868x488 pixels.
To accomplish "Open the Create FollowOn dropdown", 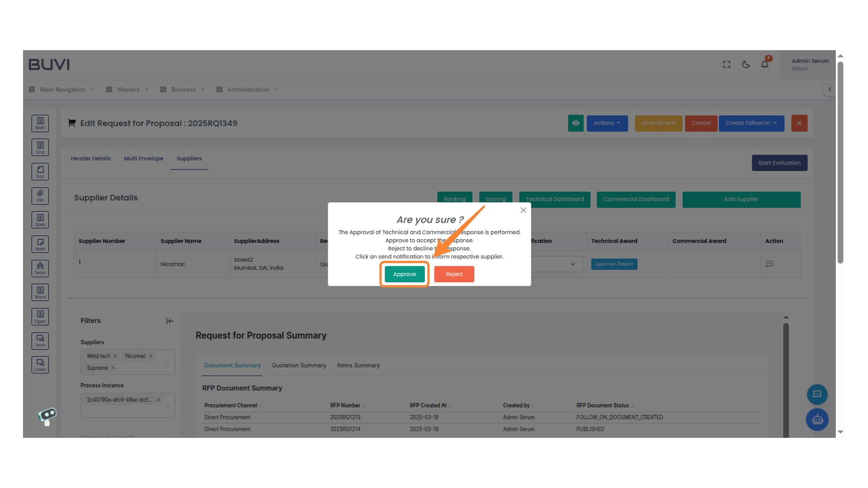I will (751, 123).
